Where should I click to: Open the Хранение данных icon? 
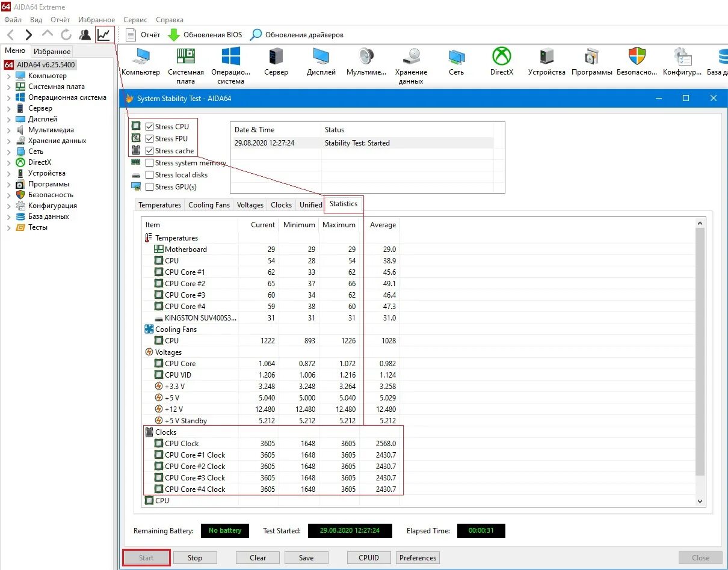(x=412, y=66)
